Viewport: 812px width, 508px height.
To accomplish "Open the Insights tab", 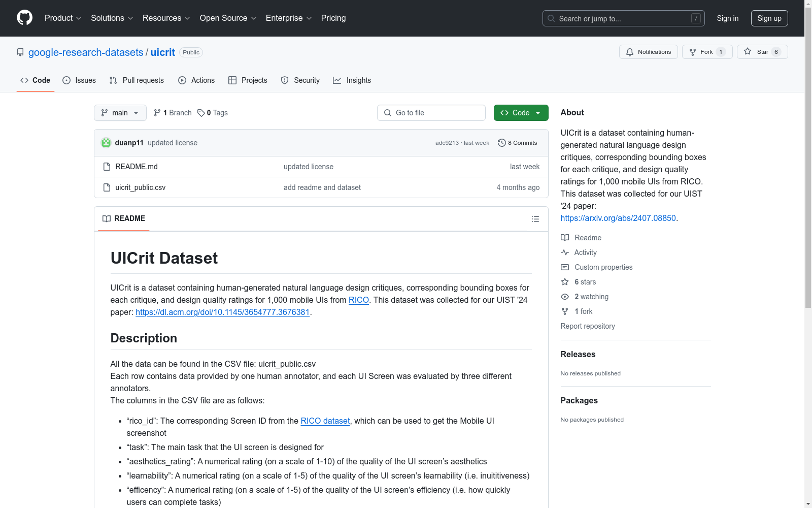I will point(352,80).
